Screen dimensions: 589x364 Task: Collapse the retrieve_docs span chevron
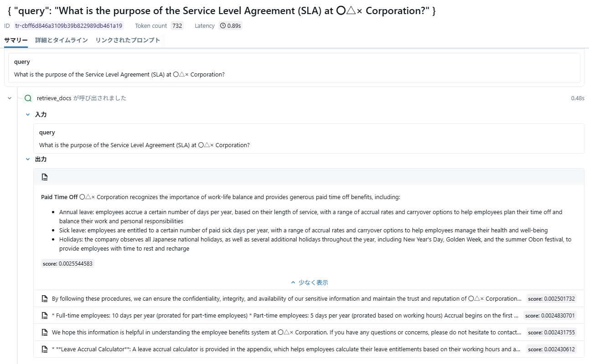10,98
